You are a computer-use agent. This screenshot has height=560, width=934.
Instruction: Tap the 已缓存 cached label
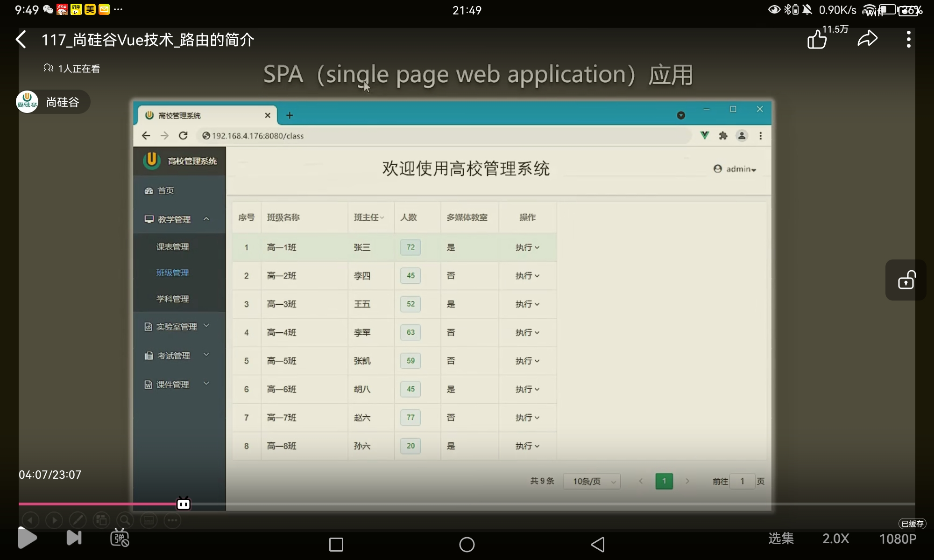(912, 524)
